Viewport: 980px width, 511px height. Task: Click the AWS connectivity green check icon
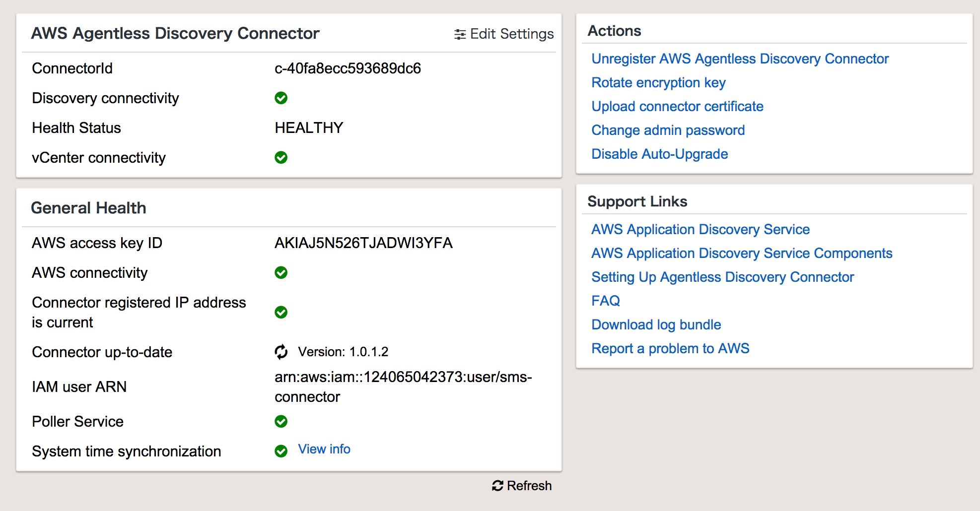pyautogui.click(x=281, y=272)
